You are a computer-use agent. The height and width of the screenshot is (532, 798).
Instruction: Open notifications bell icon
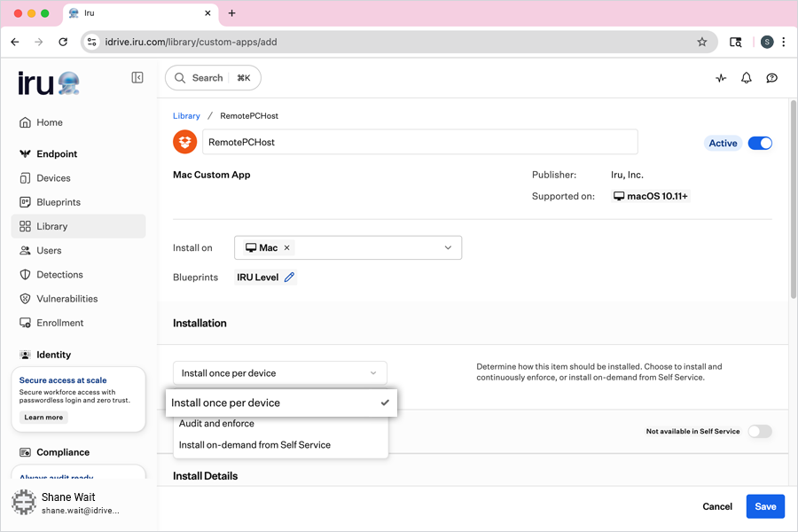pyautogui.click(x=747, y=78)
